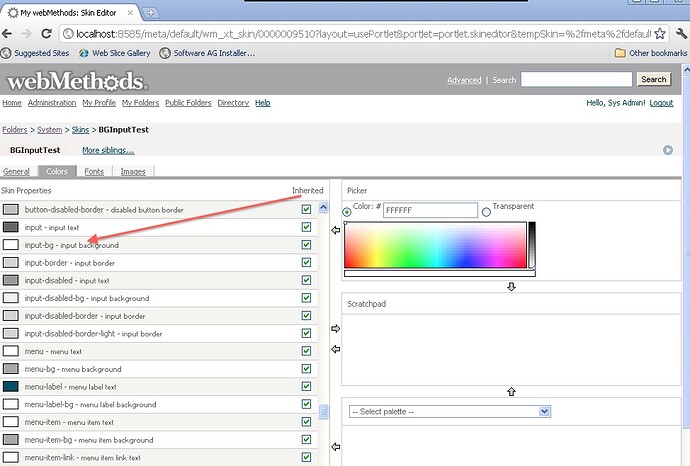
Task: Switch to the Colors tab
Action: (57, 171)
